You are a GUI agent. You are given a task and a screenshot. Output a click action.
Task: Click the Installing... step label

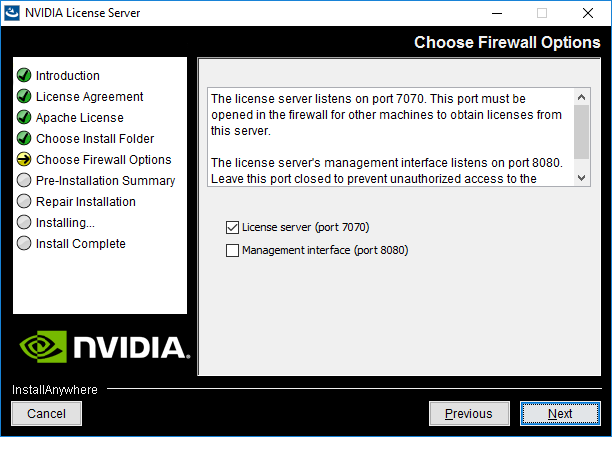coord(65,223)
